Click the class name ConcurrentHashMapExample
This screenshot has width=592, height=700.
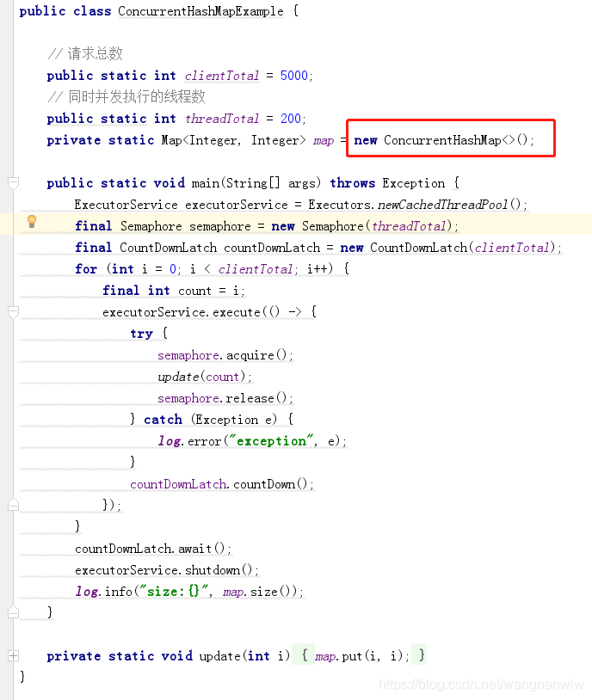point(200,11)
